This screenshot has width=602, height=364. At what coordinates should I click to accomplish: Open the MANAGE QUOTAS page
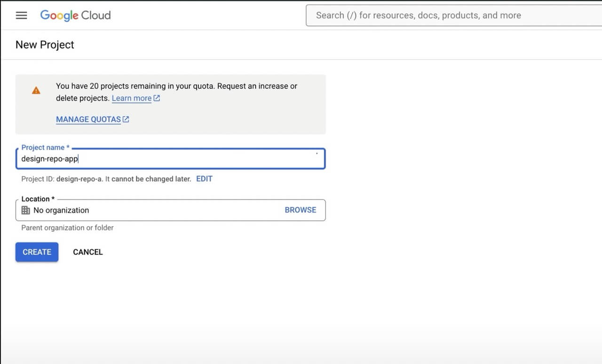[89, 119]
